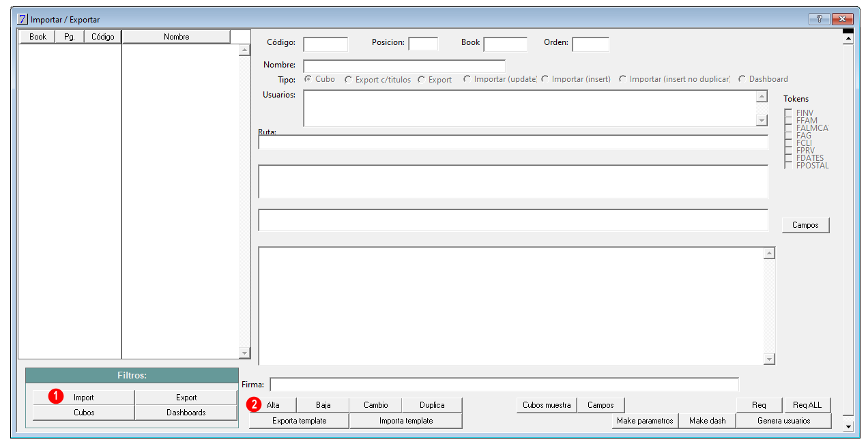Open Cubos muestra
This screenshot has height=446, width=868.
[x=547, y=405]
